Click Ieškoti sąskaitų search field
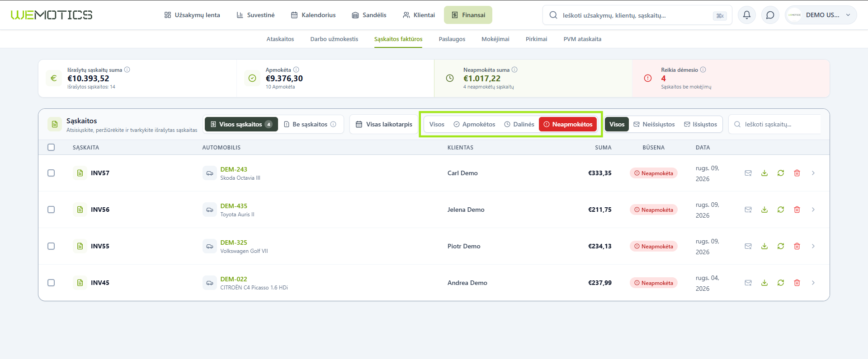Screen dimensions: 868x359 pos(774,124)
